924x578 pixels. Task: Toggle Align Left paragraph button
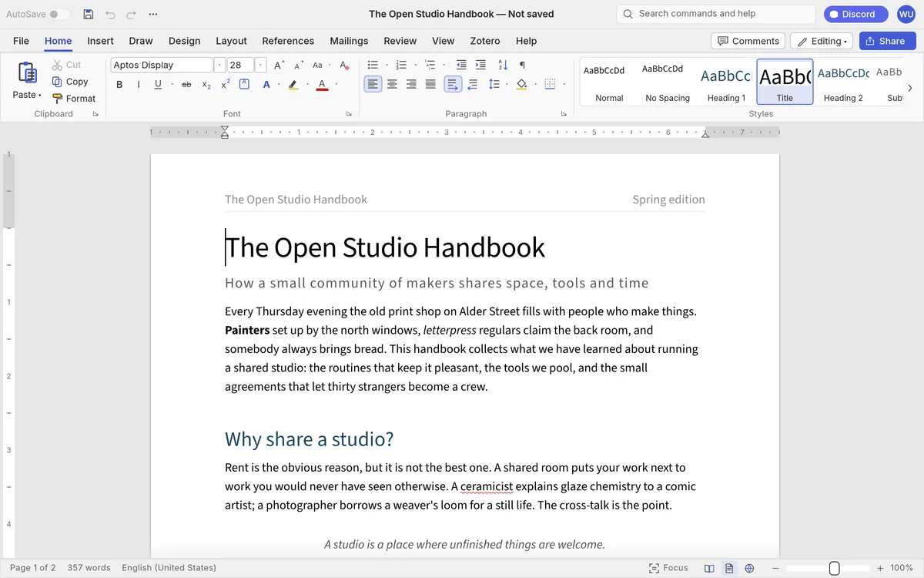coord(373,85)
